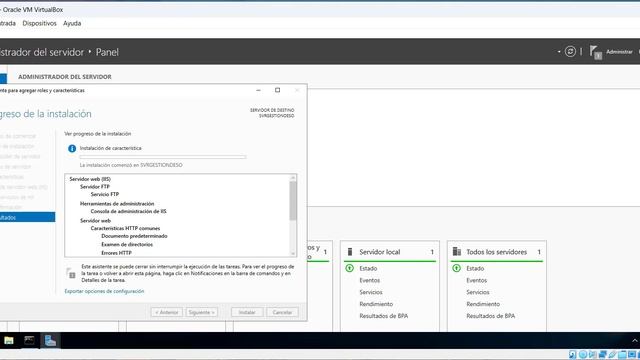Click the installation progress bar
The image size is (640, 360).
pos(163,157)
